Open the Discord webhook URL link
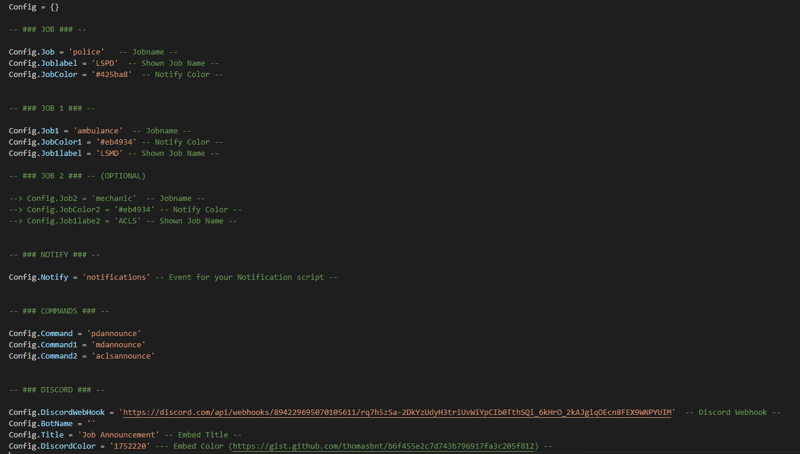The height and width of the screenshot is (454, 800). tap(397, 412)
